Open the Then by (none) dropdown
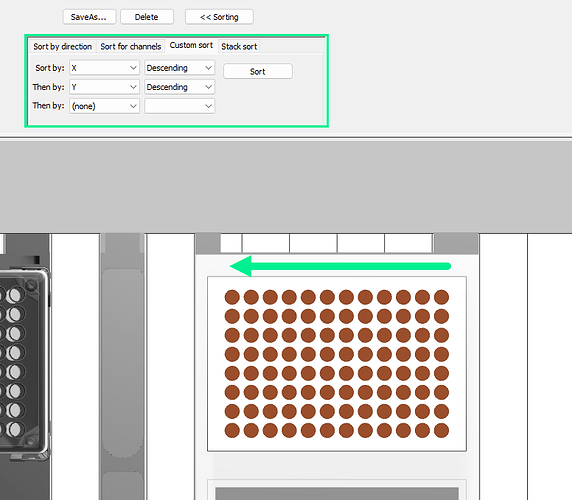572x500 pixels. pos(104,106)
